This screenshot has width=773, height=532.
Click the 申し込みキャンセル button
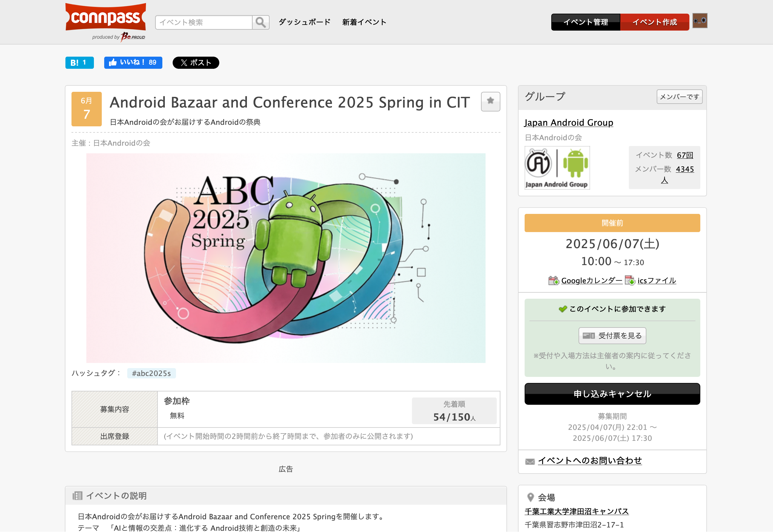pos(612,394)
